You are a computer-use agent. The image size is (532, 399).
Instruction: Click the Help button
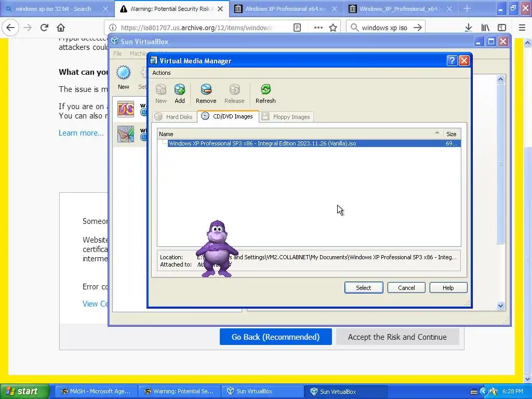coord(448,288)
